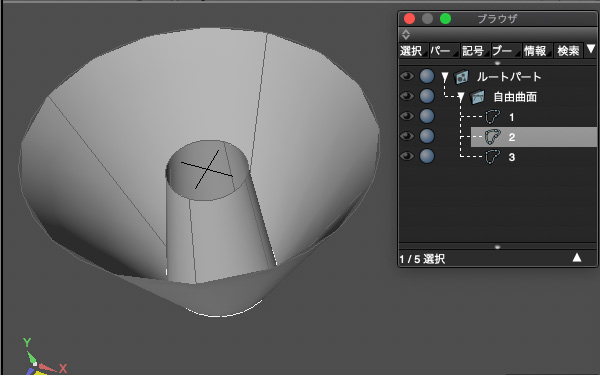Click the cross center marker inside cylinder
This screenshot has width=600, height=375.
click(x=207, y=169)
